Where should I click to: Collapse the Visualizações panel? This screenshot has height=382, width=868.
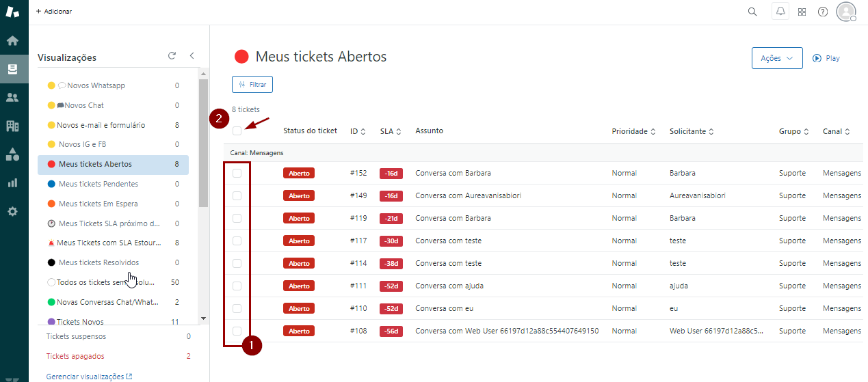click(x=192, y=56)
